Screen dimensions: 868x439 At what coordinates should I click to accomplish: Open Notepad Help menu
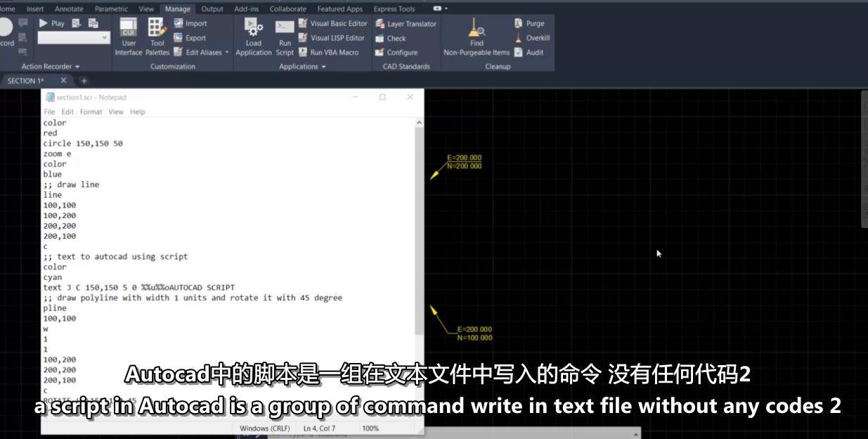138,111
